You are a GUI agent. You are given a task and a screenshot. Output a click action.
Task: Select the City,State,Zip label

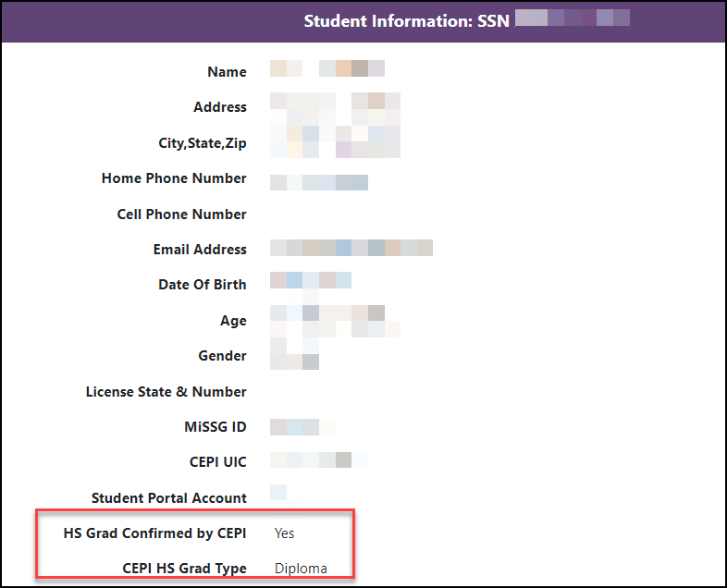[203, 143]
